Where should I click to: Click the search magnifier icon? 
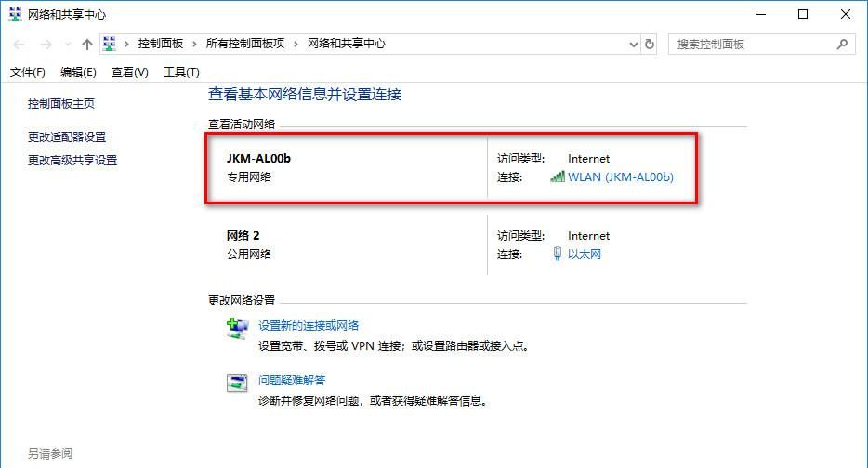pos(843,44)
